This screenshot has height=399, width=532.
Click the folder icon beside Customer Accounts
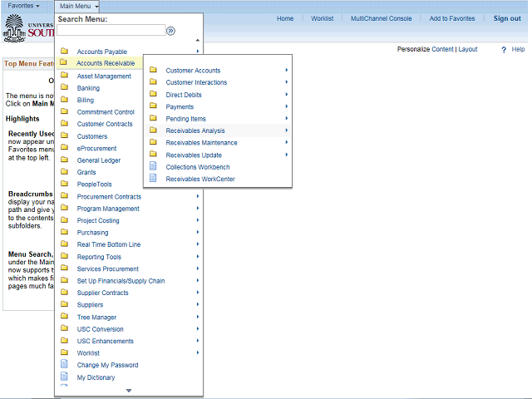pyautogui.click(x=152, y=71)
